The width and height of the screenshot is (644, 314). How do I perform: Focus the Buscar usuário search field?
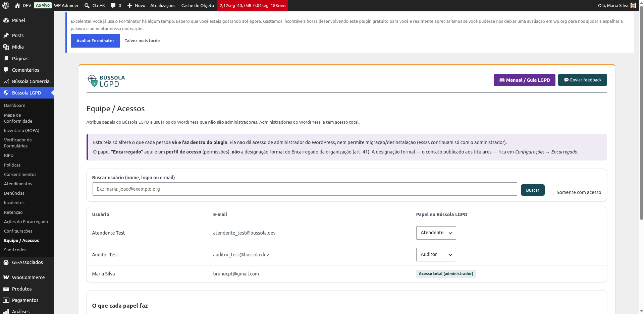pos(305,189)
